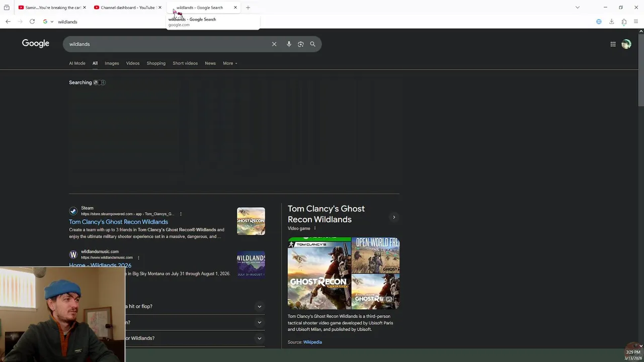
Task: Open the three-dot menu on Steam result
Action: click(181, 214)
